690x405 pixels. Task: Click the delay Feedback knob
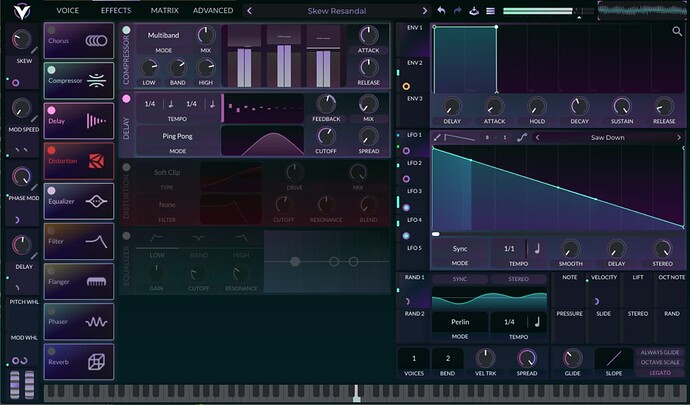pyautogui.click(x=326, y=103)
